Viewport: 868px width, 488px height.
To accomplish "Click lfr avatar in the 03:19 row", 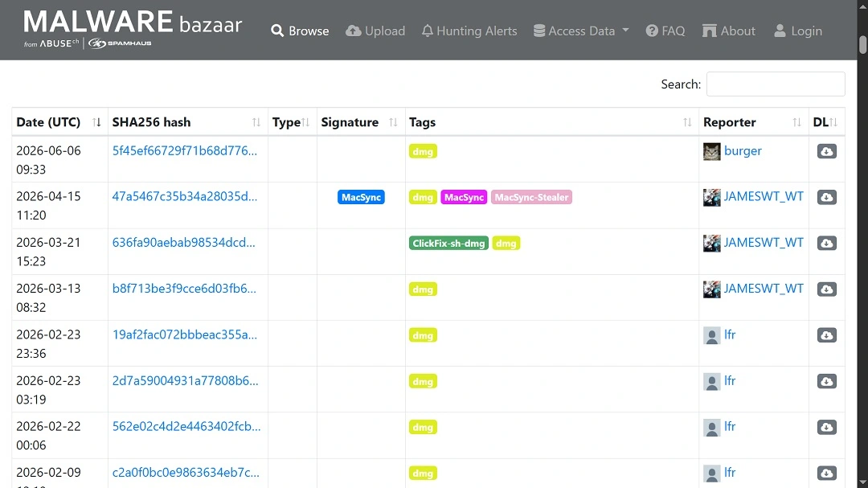I will click(712, 381).
